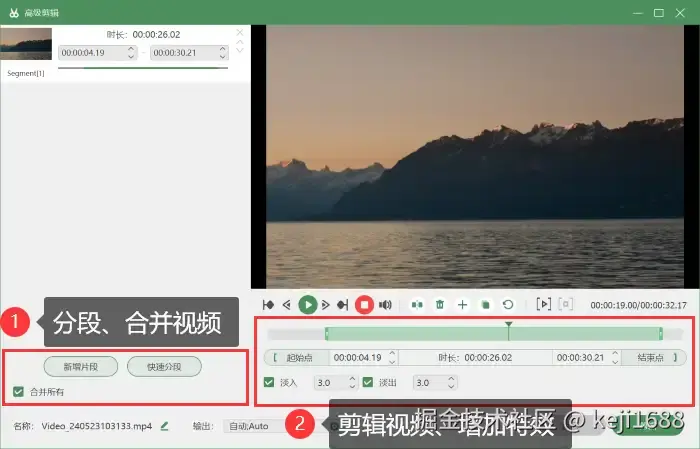This screenshot has width=700, height=449.
Task: Add a segment with the plus icon
Action: [462, 305]
